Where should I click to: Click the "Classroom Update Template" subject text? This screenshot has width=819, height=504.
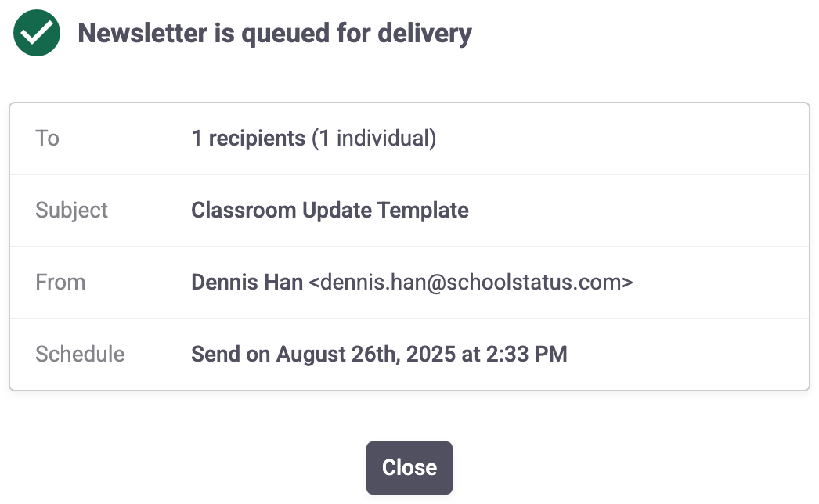[330, 211]
